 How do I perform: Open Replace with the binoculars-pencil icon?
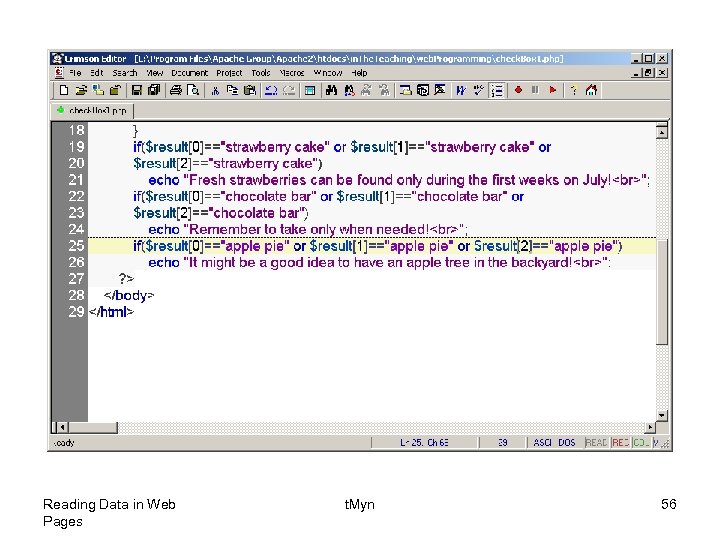[349, 90]
